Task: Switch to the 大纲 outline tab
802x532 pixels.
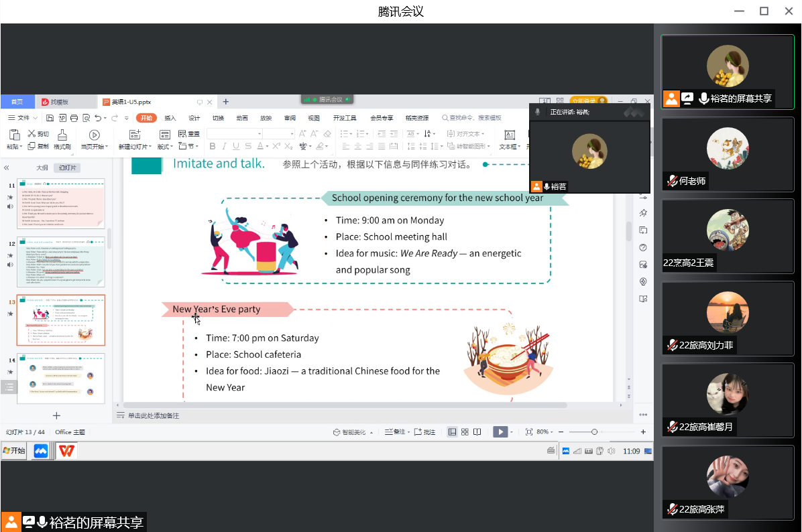Action: tap(42, 168)
